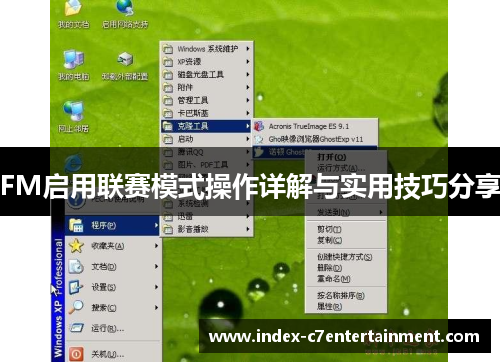
Task: Choose 剪切(T) in the context menu
Action: point(346,229)
